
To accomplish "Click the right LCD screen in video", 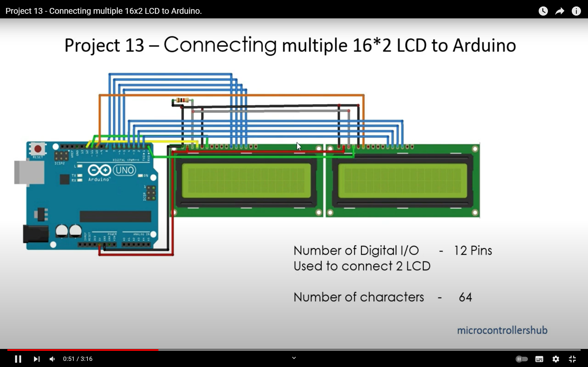I will click(x=402, y=181).
